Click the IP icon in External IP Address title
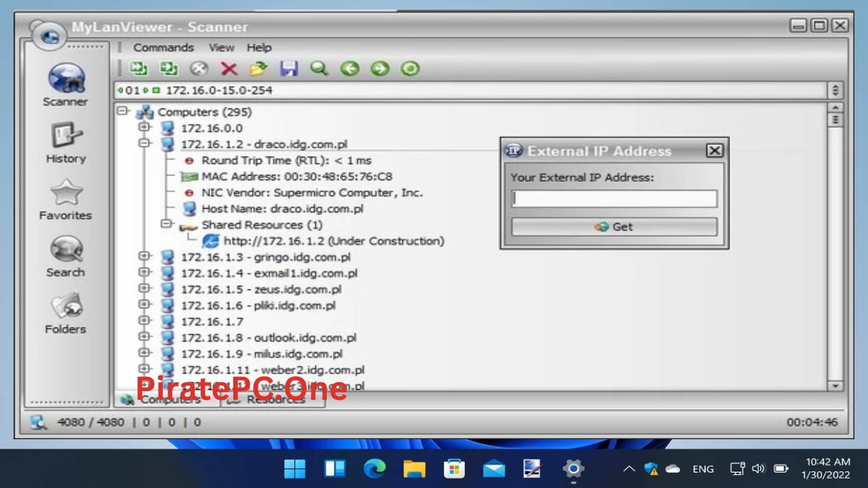The height and width of the screenshot is (488, 868). pyautogui.click(x=514, y=150)
